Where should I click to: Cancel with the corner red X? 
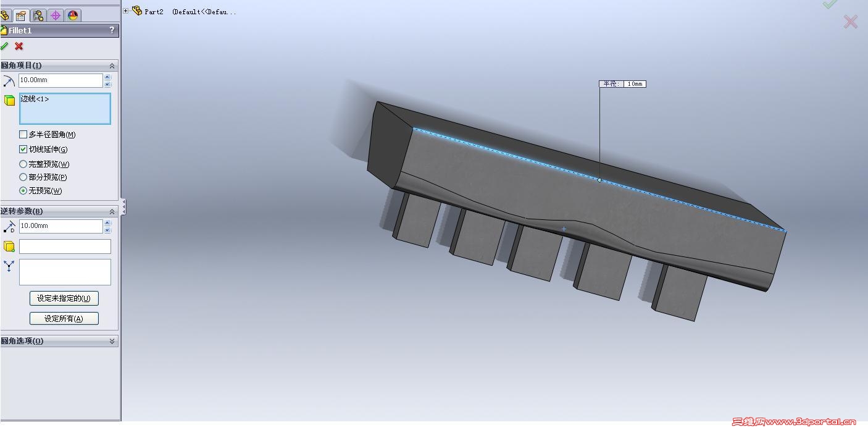851,22
